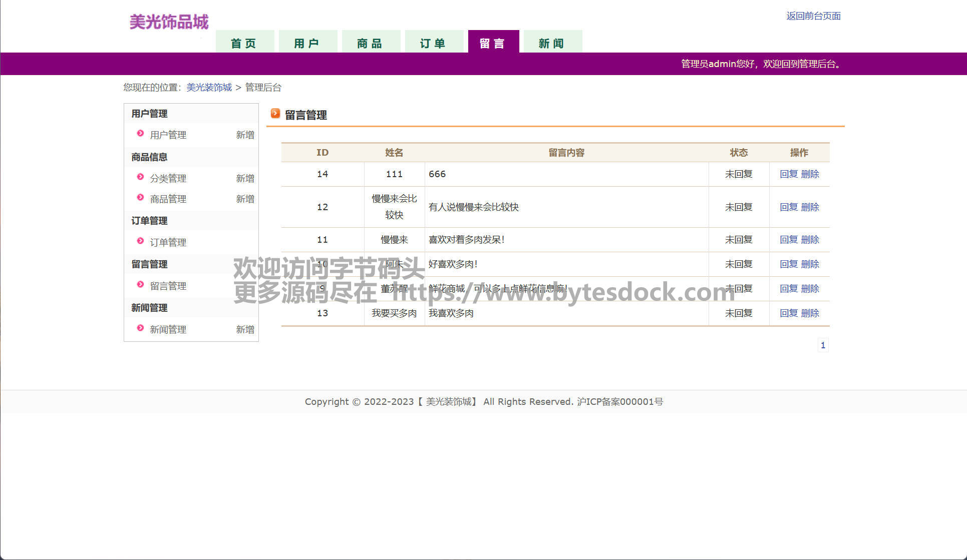The height and width of the screenshot is (560, 967).
Task: Open the 首页 navigation tab
Action: (244, 43)
